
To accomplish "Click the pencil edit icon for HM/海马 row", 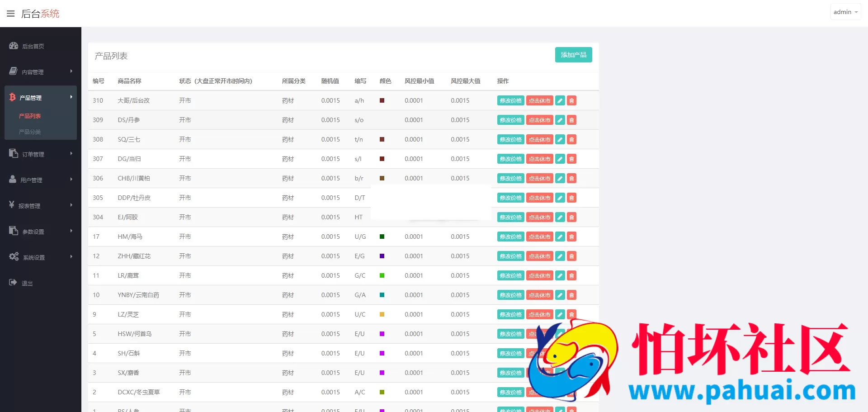I will click(560, 237).
